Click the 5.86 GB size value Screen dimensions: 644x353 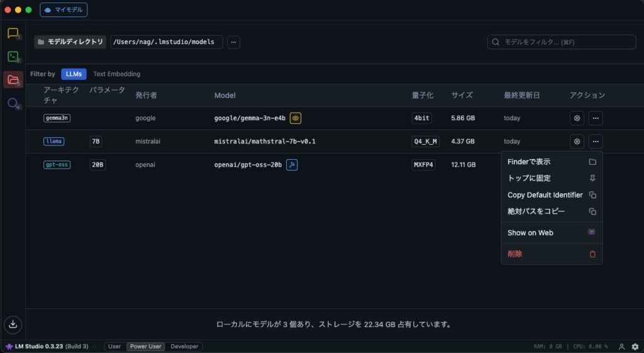(463, 118)
